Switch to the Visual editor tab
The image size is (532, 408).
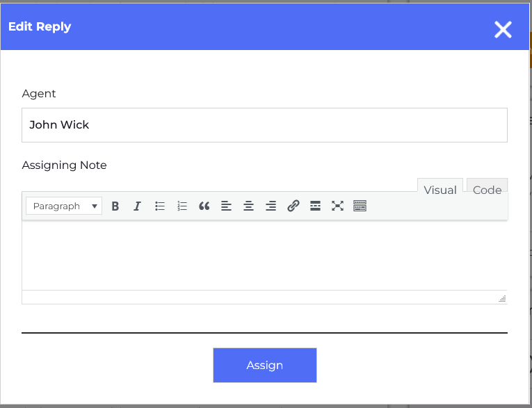tap(440, 190)
